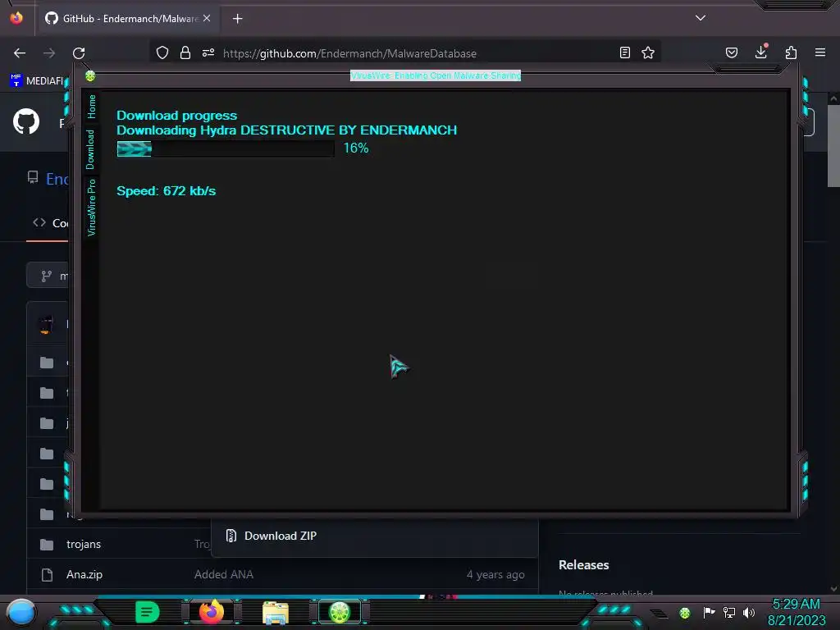
Task: Click the Download progress heading
Action: (x=177, y=115)
